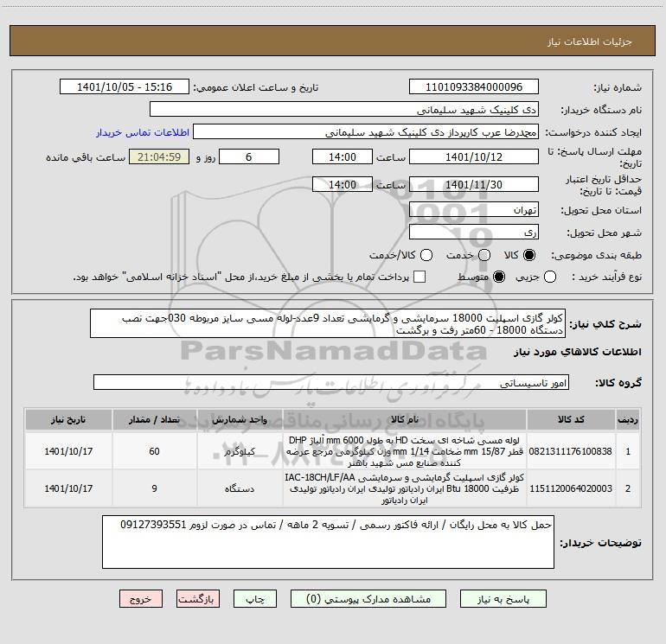Click کیلوگرم unit cell
This screenshot has height=644, width=666.
coord(240,451)
